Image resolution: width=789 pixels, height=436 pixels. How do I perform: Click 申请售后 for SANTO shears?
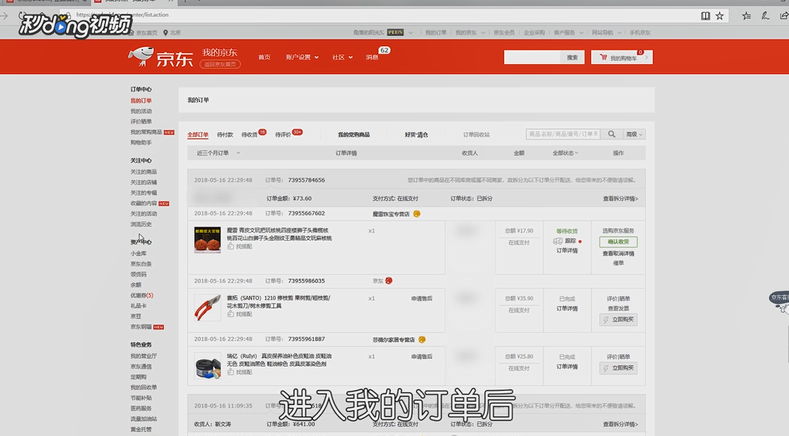(x=422, y=299)
